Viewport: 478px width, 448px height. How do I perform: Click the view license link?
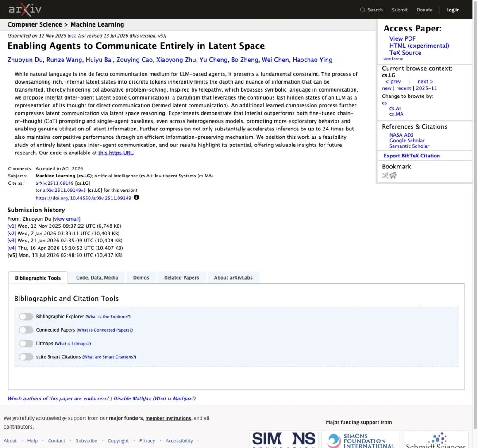(x=393, y=59)
